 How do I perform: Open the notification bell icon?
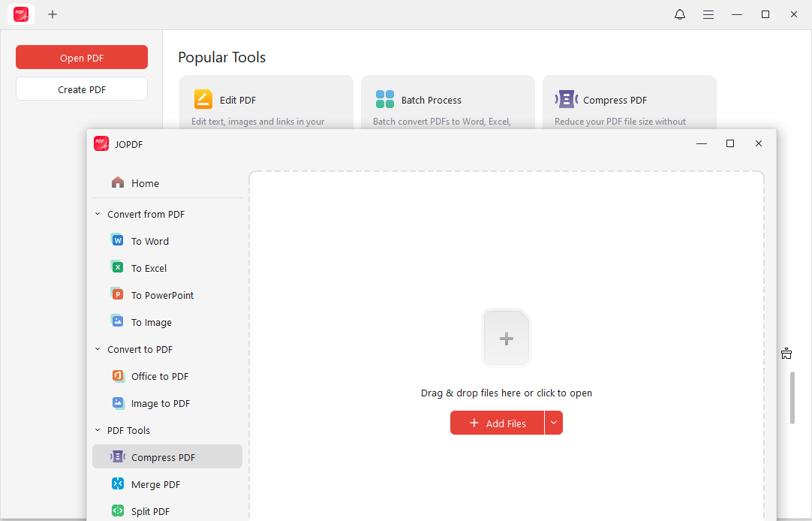pos(679,14)
